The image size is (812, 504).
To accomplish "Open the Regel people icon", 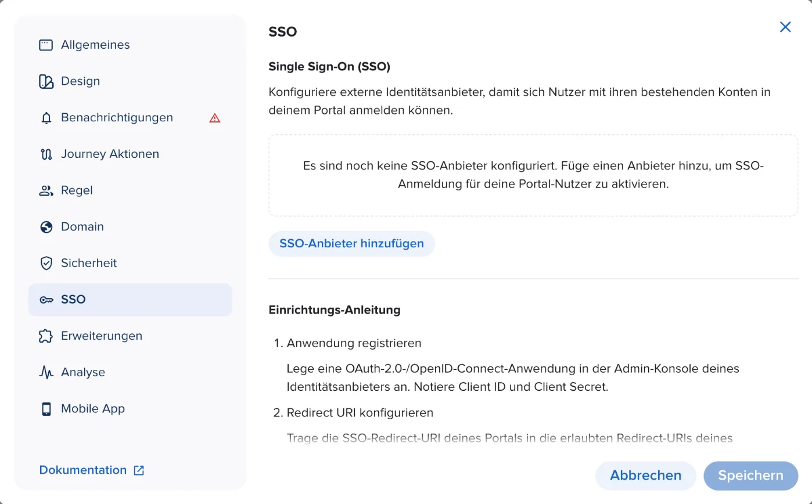I will coord(46,190).
